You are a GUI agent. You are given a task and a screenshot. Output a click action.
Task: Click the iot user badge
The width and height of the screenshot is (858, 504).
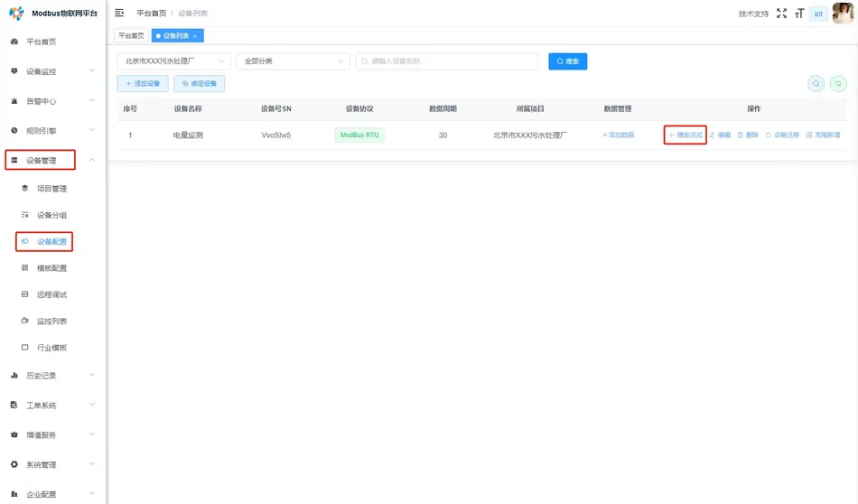818,14
